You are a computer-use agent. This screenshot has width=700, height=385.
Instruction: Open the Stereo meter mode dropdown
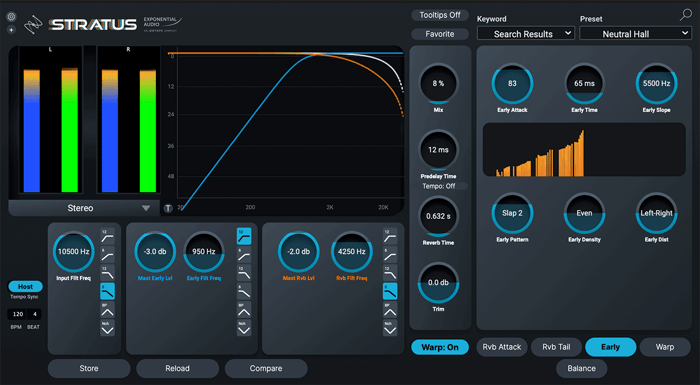point(84,208)
